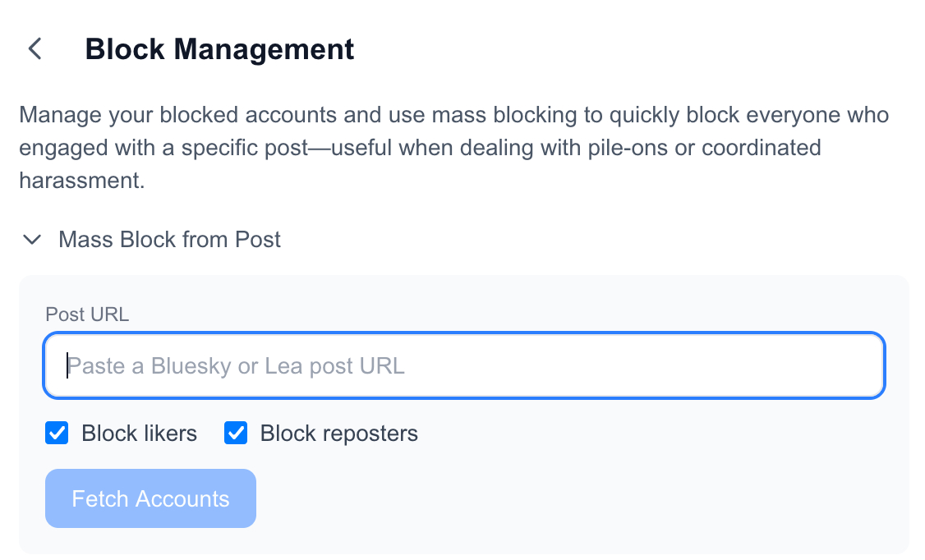The height and width of the screenshot is (560, 925).
Task: Click the 'Paste a Bluesky or Lea post URL' placeholder
Action: [x=237, y=365]
